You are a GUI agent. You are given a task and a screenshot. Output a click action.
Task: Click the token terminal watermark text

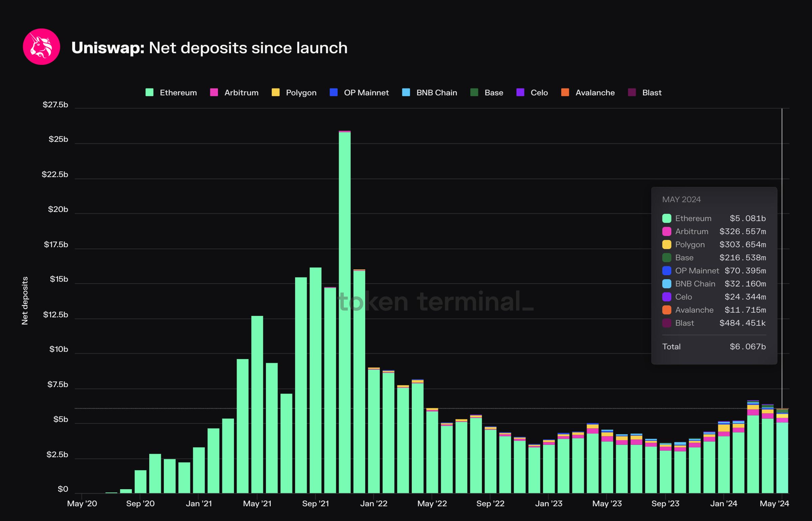[x=436, y=301]
